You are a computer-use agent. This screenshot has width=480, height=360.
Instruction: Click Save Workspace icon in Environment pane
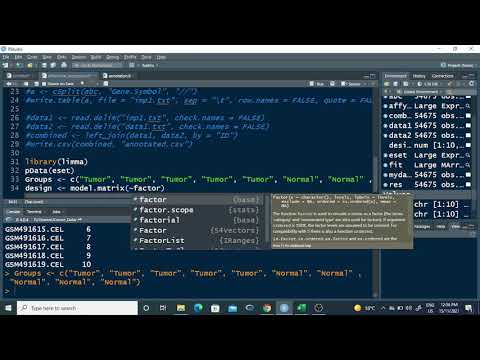[x=396, y=84]
